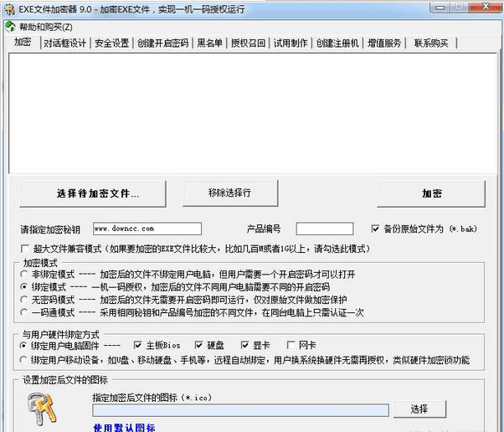Go to the 增值服务 tab

tap(384, 43)
